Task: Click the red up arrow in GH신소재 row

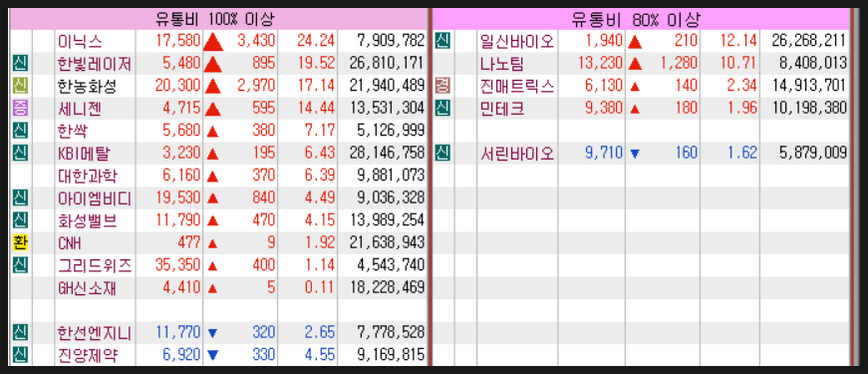Action: 212,288
